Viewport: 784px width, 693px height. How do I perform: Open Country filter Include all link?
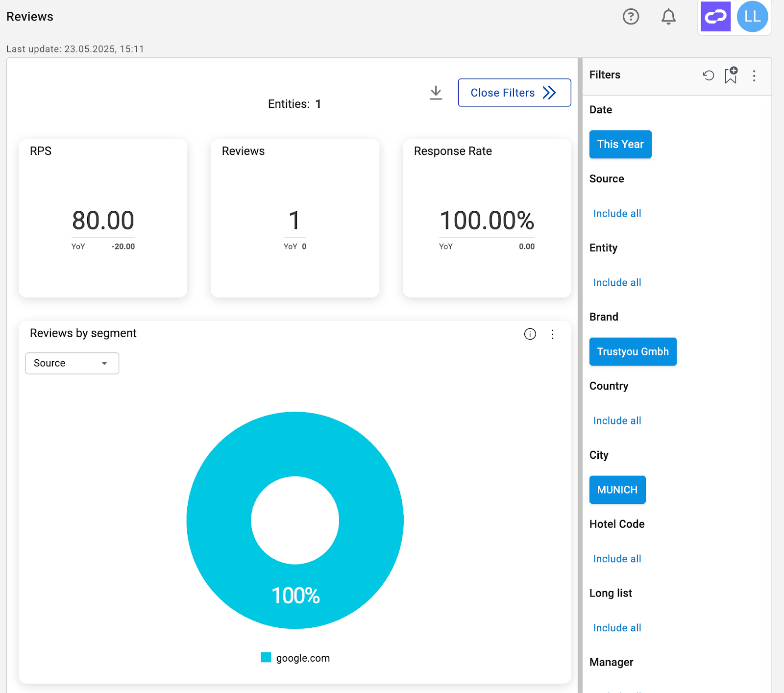click(x=617, y=421)
